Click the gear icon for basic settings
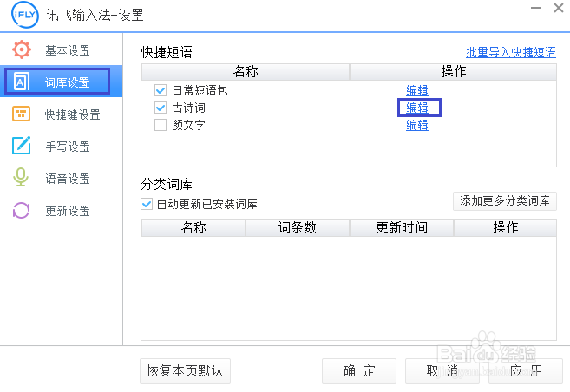Screen dimensions: 570x392 (21, 49)
